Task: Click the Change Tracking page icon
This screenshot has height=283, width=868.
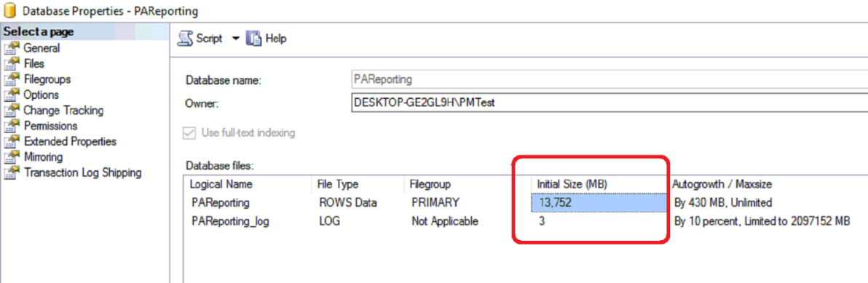Action: [x=12, y=110]
